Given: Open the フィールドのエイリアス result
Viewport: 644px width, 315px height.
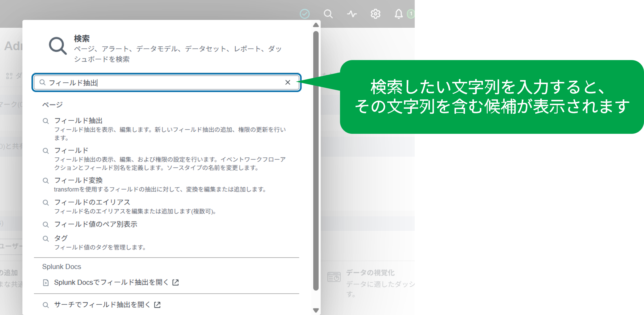Looking at the screenshot, I should tap(92, 202).
